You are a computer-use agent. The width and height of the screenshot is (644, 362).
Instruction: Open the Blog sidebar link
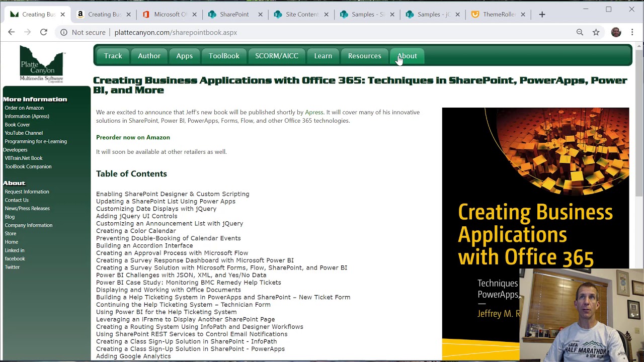pos(10,217)
